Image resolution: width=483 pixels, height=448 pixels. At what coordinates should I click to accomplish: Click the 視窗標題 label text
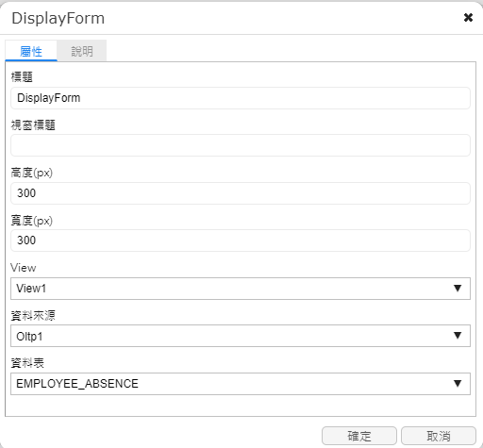(x=33, y=124)
